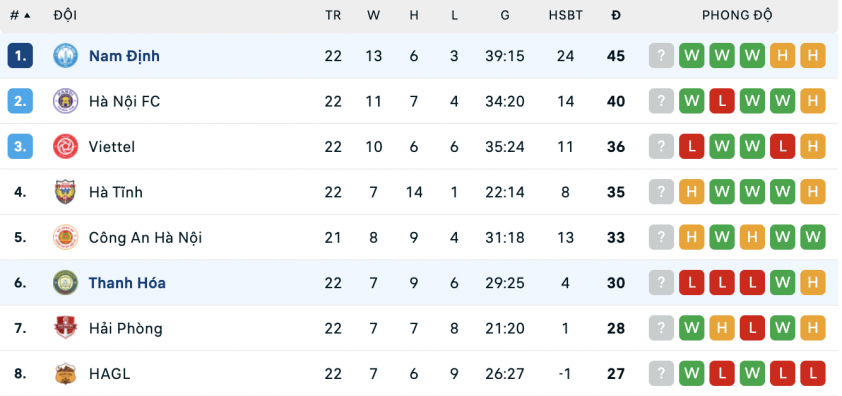Click the TR matches column header

coord(333,16)
